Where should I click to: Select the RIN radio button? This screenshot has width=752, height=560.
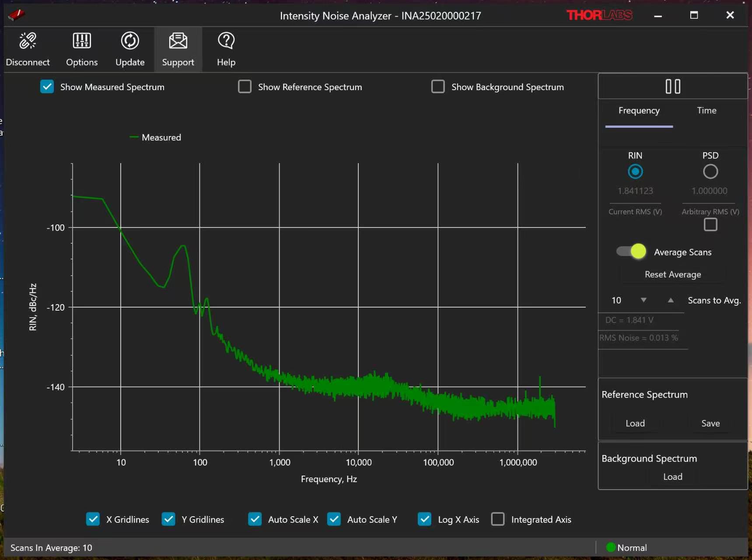point(635,171)
